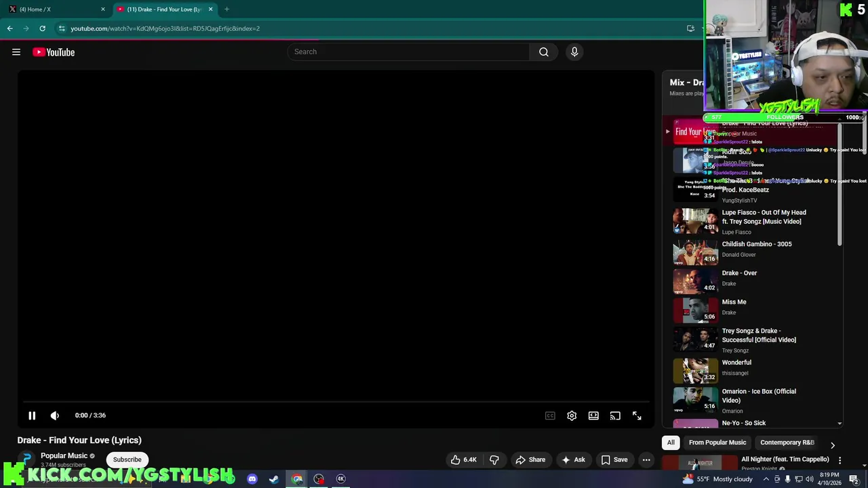Focus the YouTube search field

[408, 52]
